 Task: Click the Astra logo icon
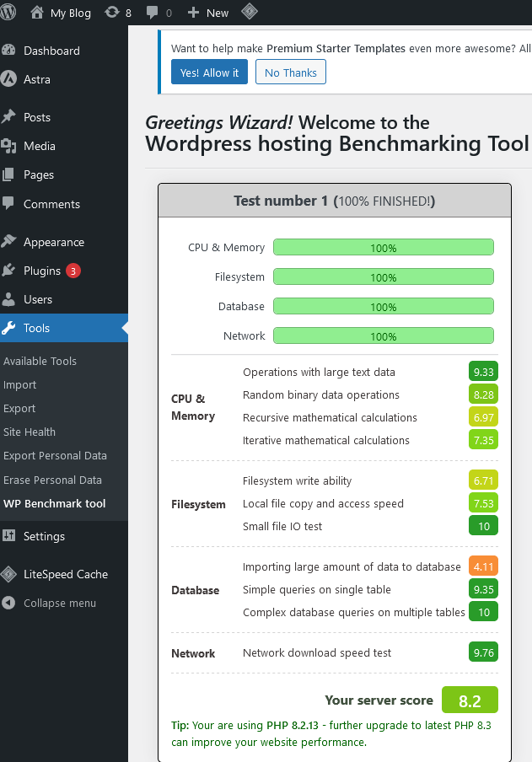(x=8, y=78)
